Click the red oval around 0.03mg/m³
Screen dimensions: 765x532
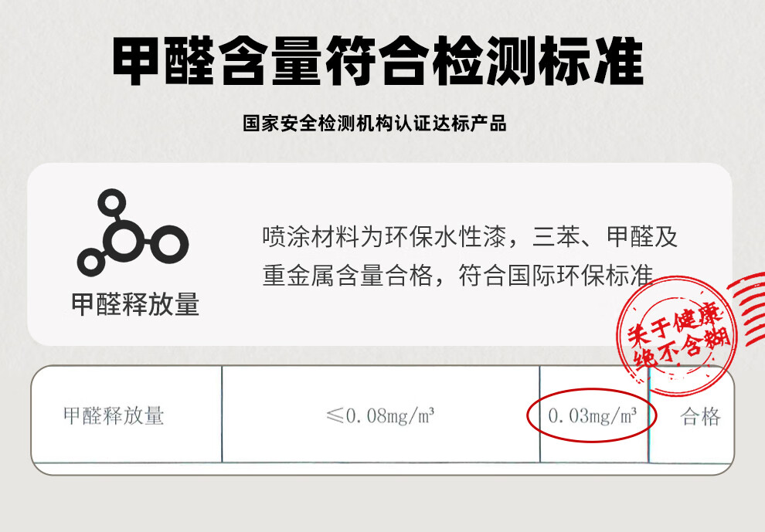[591, 415]
